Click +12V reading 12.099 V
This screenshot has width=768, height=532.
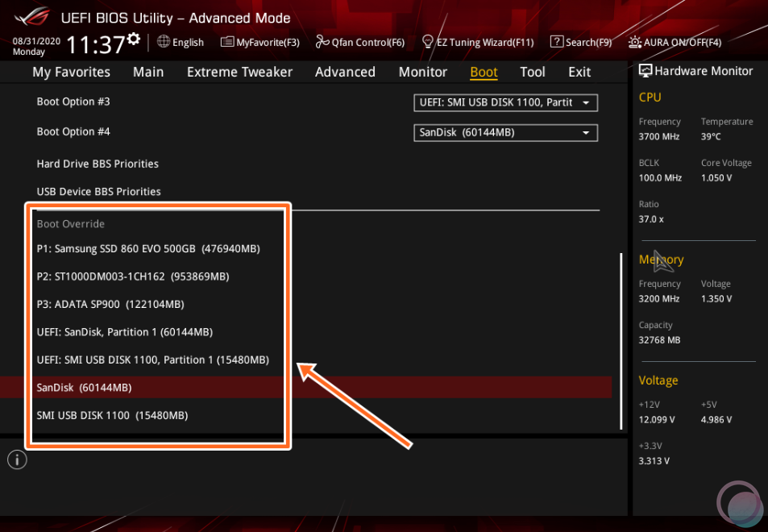656,420
